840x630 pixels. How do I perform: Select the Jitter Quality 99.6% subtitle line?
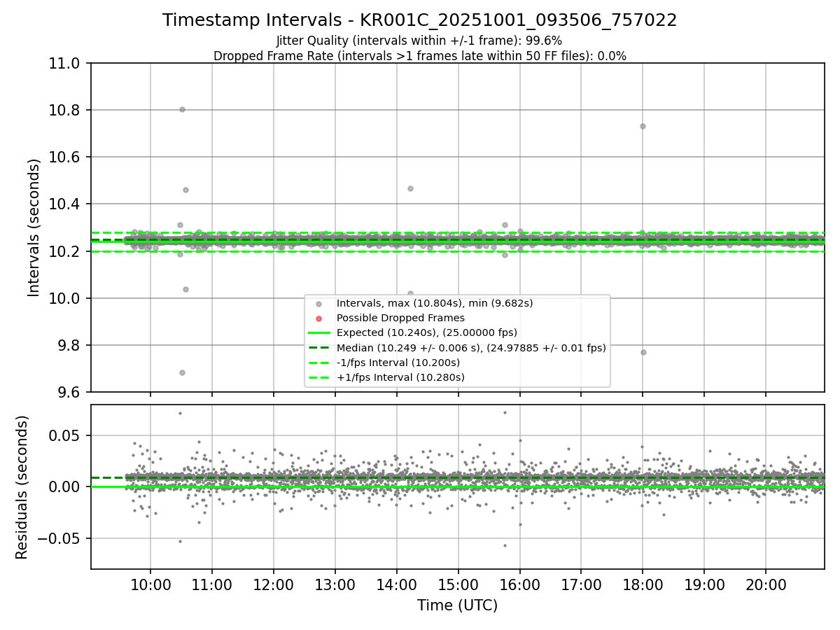point(420,41)
